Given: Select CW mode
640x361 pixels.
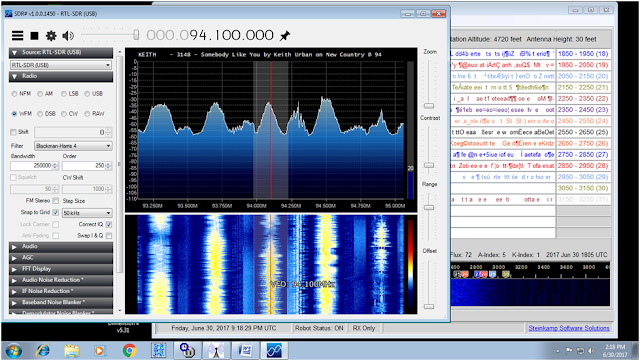Looking at the screenshot, I should click(x=64, y=114).
